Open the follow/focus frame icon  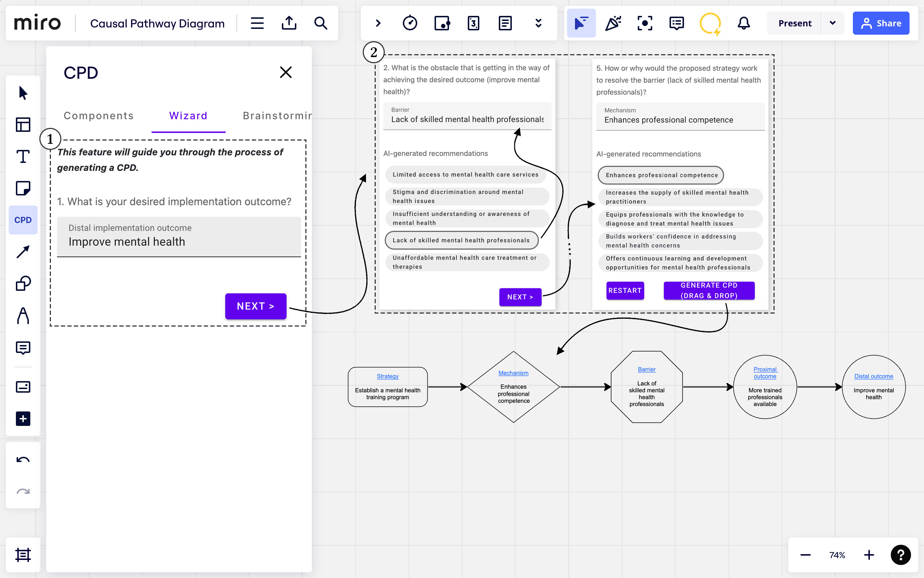[645, 23]
